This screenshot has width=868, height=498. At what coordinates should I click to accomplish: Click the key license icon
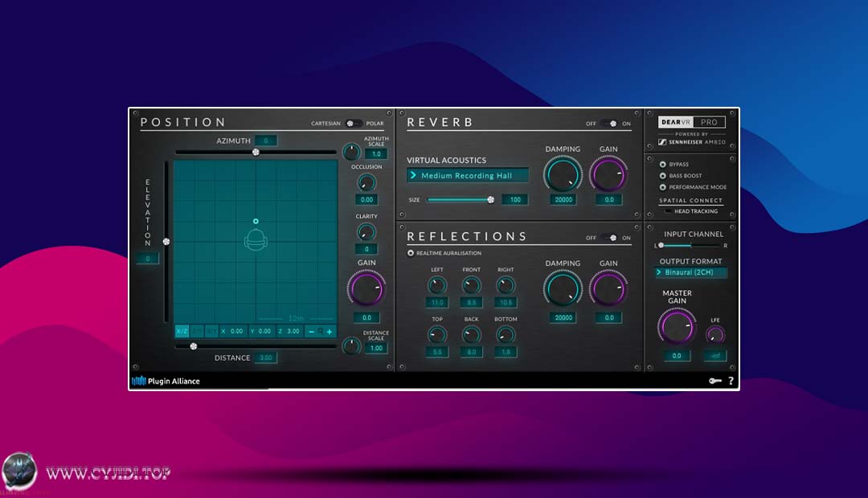714,381
